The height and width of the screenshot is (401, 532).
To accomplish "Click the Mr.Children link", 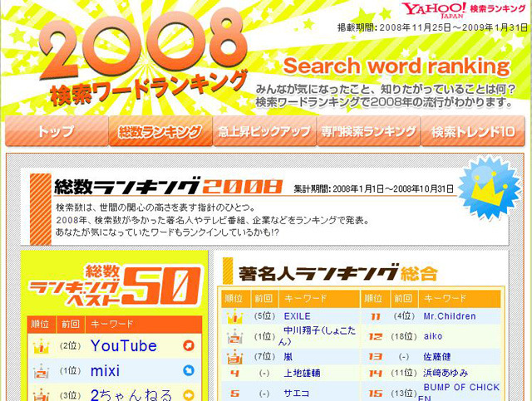I will (x=450, y=316).
